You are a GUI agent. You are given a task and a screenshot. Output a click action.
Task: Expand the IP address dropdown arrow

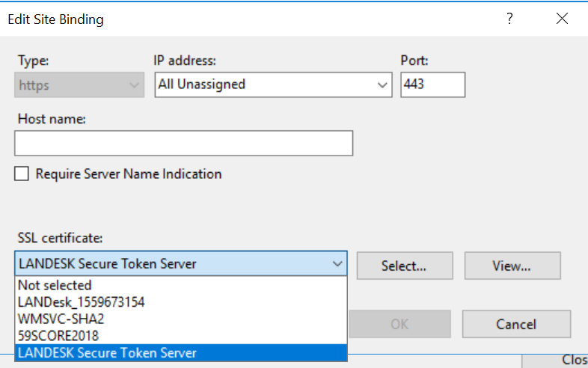(382, 85)
